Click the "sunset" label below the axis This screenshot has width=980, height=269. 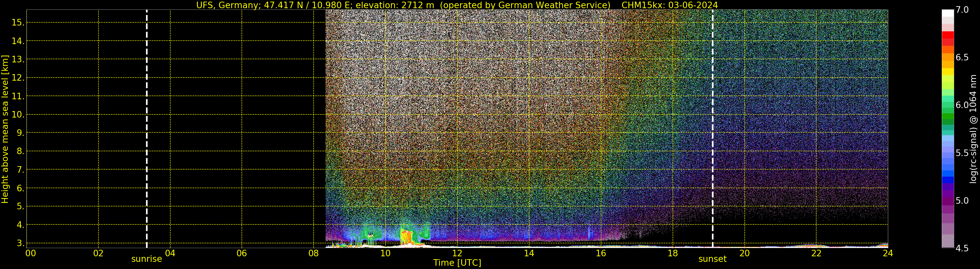point(712,259)
